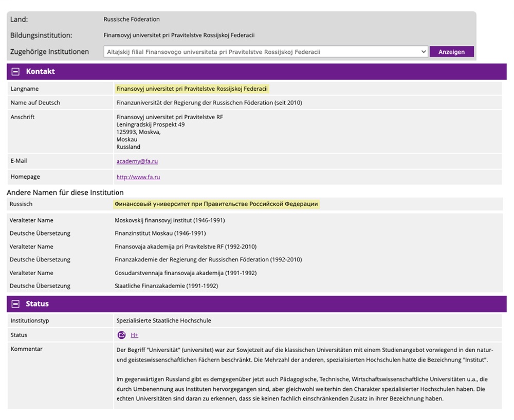Image resolution: width=514 pixels, height=420 pixels.
Task: Click the Kommentar paragraph starting 'Der Begriff'
Action: tap(304, 355)
